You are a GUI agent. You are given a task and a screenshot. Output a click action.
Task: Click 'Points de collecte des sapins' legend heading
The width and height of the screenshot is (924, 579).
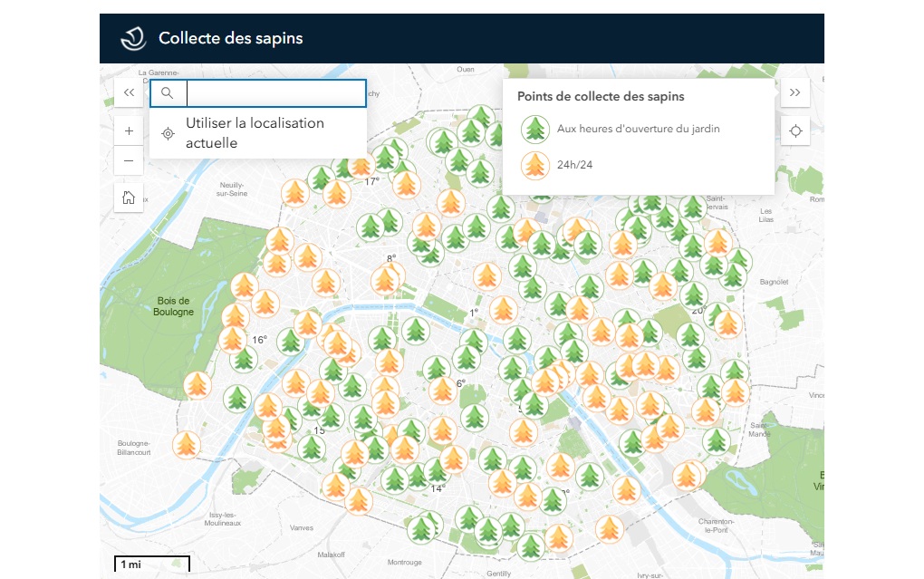[x=601, y=96]
